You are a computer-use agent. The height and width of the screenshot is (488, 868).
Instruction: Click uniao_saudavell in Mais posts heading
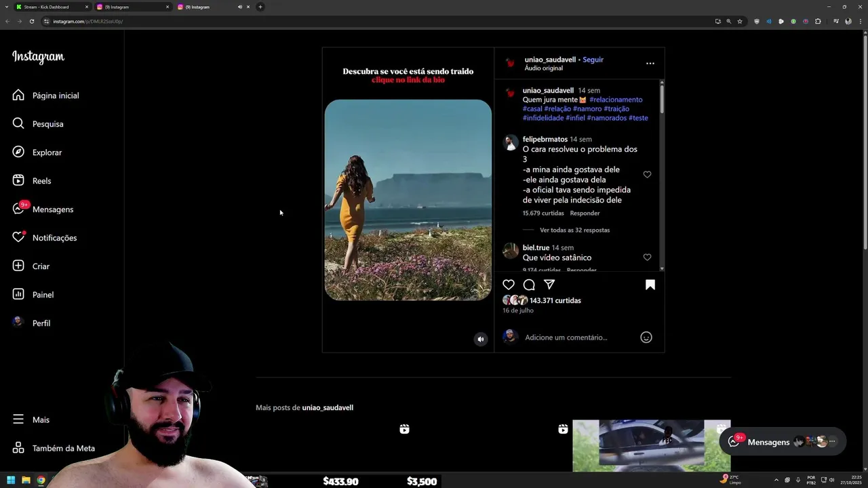coord(328,407)
